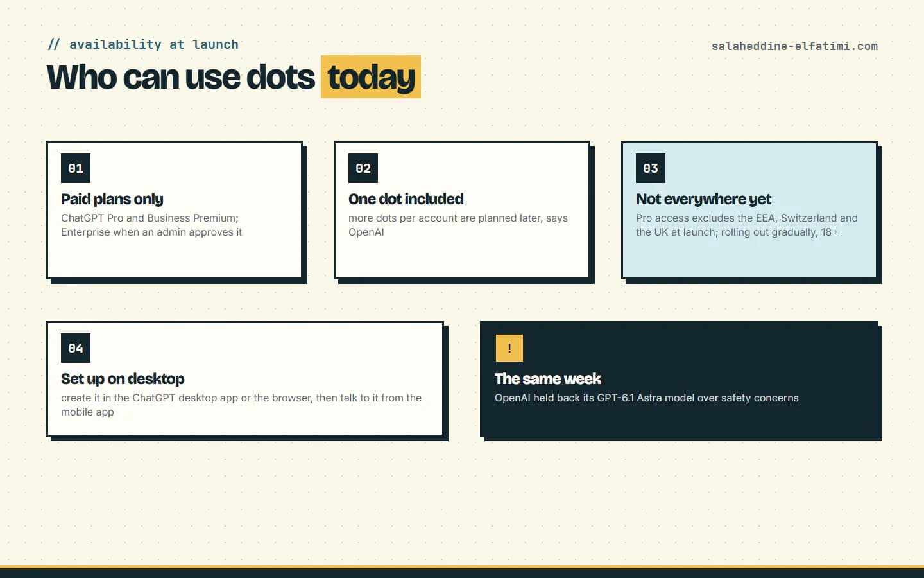Image resolution: width=924 pixels, height=578 pixels.
Task: Click "The same week" heading
Action: point(548,379)
